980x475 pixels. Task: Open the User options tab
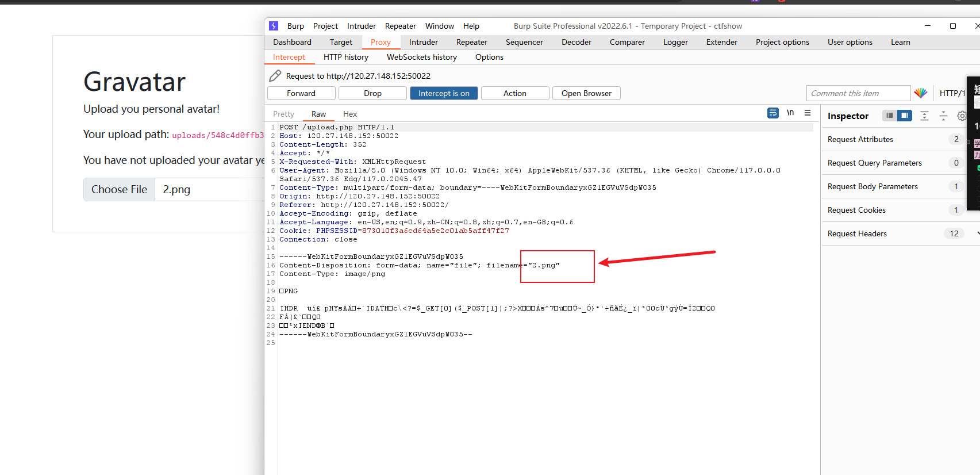(850, 42)
